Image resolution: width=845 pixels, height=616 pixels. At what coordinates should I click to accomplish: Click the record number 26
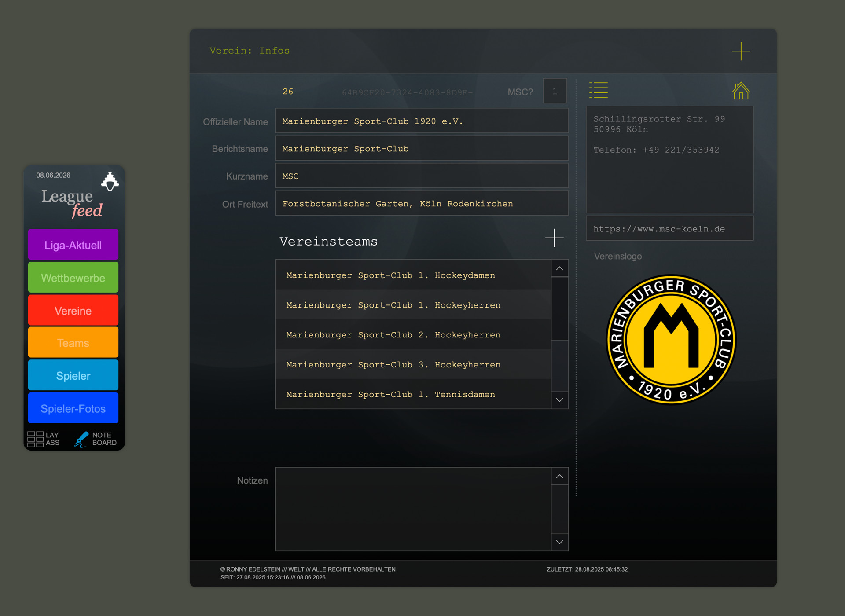(288, 92)
